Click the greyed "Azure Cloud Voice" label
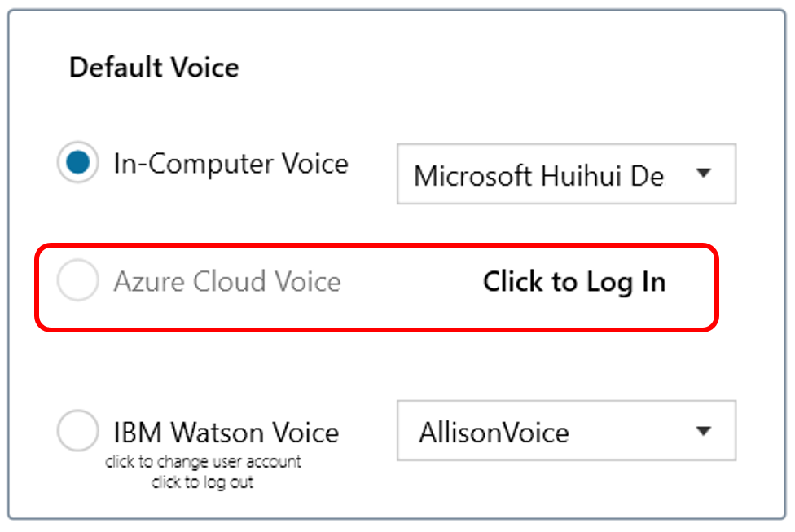Screen dimensions: 795x532 [226, 282]
